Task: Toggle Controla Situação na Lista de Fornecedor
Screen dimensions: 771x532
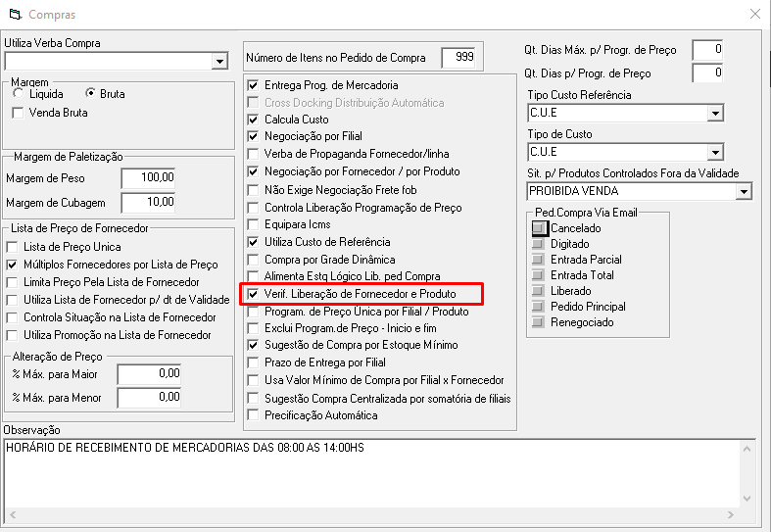Action: (13, 317)
